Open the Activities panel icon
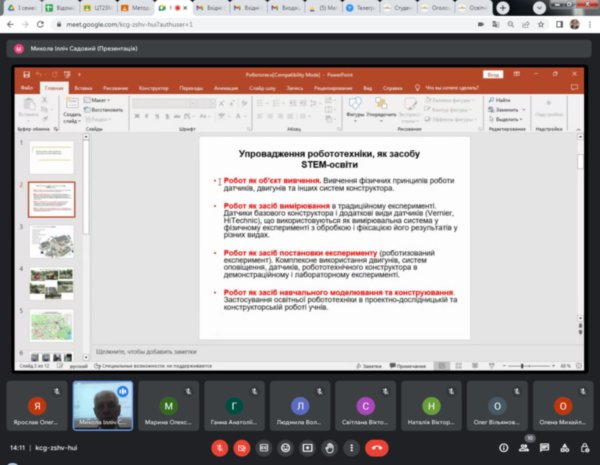 [564, 449]
